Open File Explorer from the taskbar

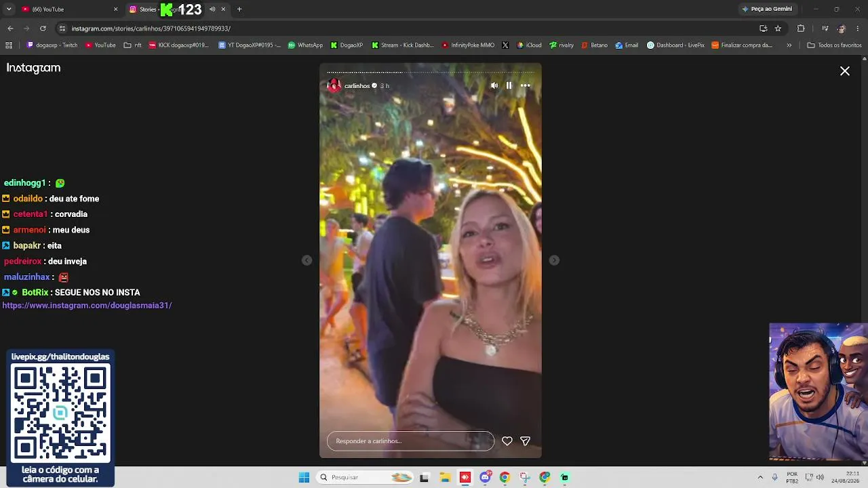point(445,477)
